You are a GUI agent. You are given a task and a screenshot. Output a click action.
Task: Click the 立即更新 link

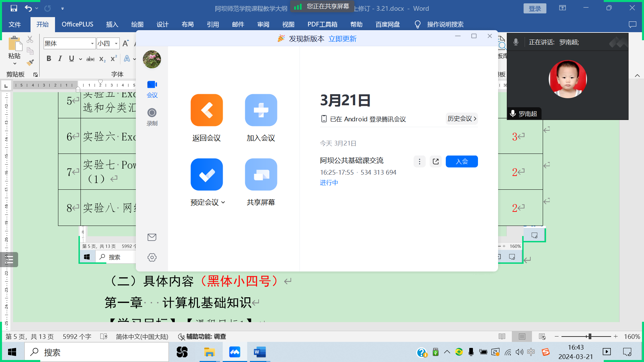342,39
